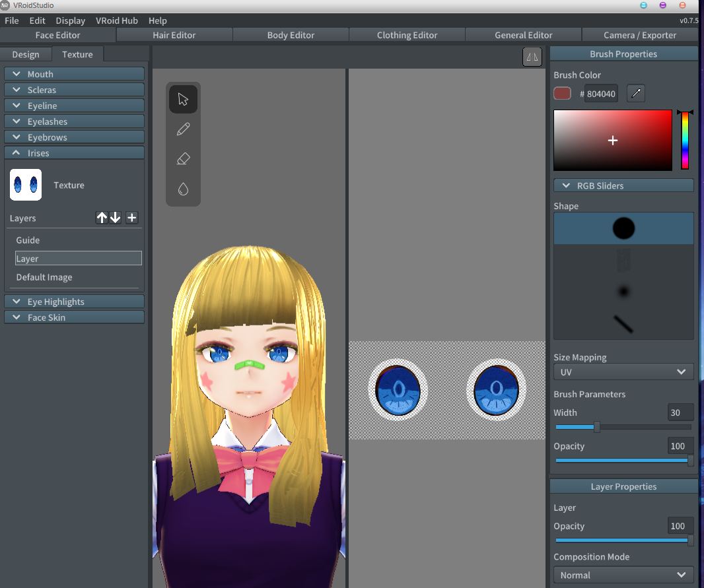Click the brush Opacity slider

623,460
